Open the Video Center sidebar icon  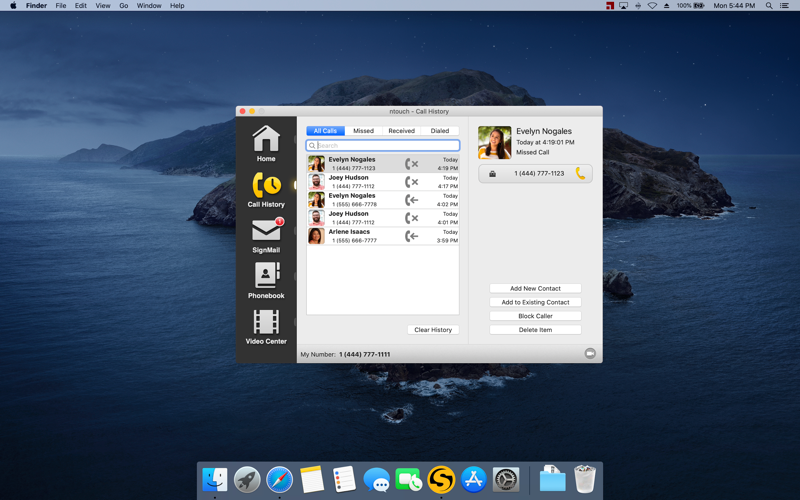(266, 327)
